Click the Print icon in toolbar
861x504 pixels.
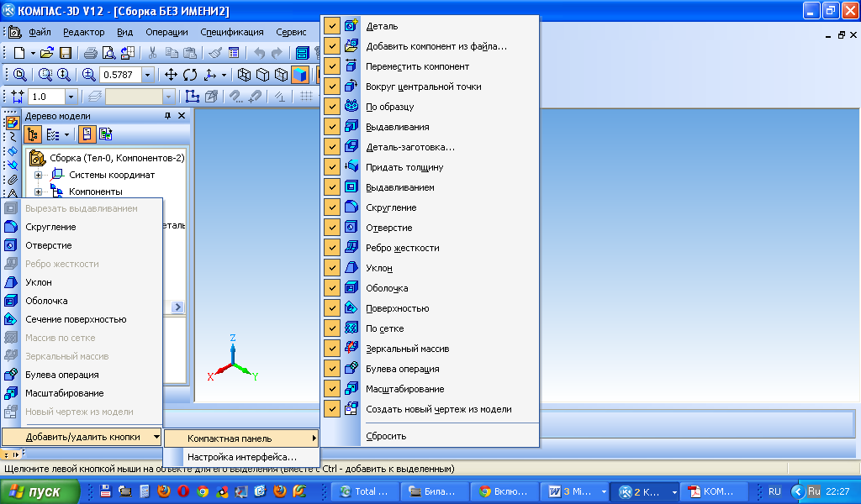pos(91,53)
